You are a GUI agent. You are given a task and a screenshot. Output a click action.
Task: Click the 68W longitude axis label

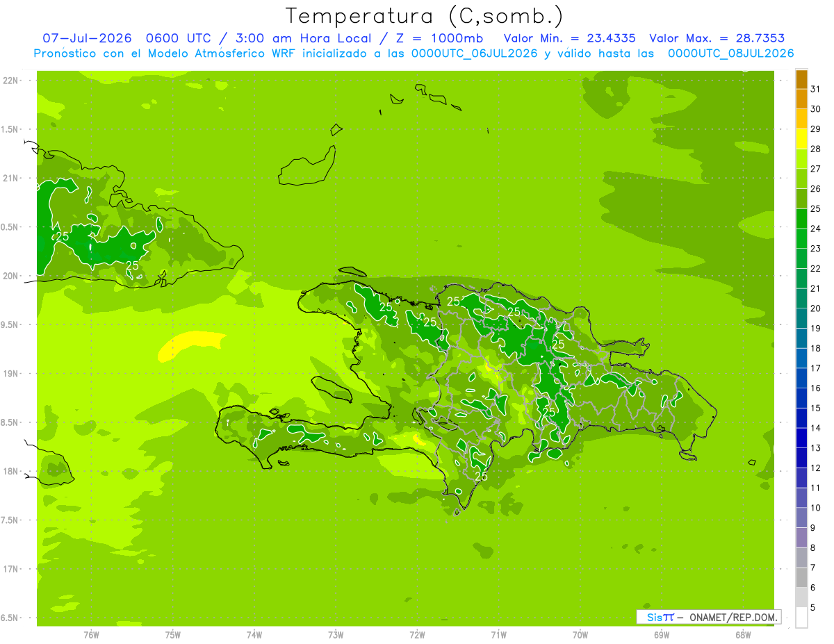point(743,634)
